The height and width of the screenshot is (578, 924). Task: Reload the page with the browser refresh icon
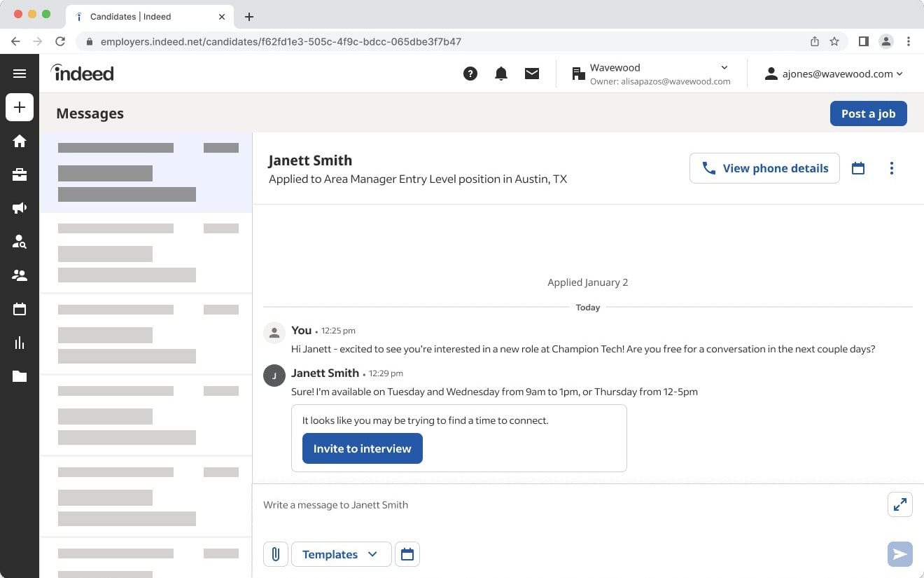60,41
